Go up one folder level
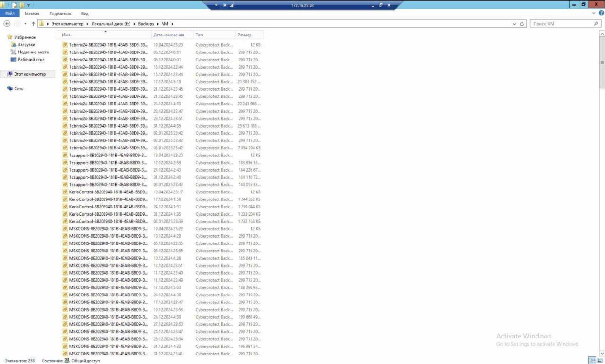Image resolution: width=605 pixels, height=364 pixels. point(33,24)
